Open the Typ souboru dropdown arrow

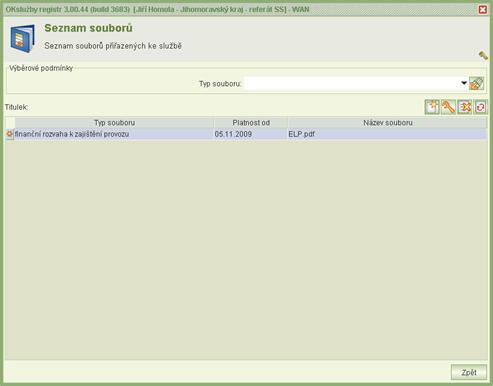coord(464,83)
